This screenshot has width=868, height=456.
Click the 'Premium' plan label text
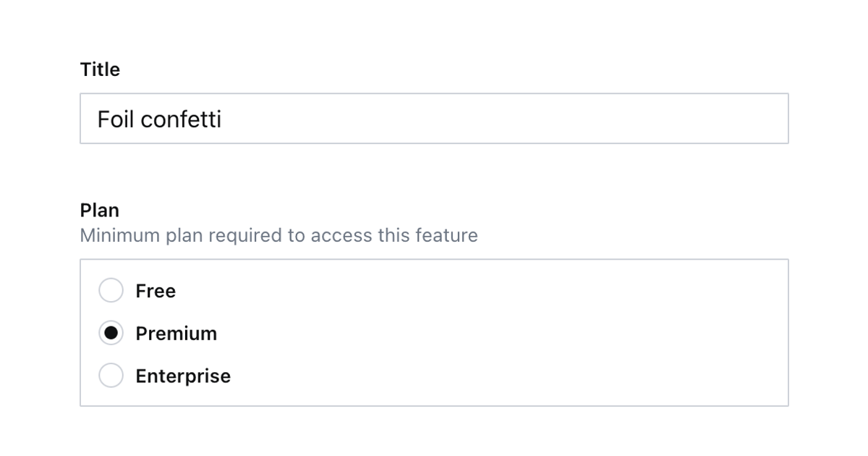tap(176, 333)
